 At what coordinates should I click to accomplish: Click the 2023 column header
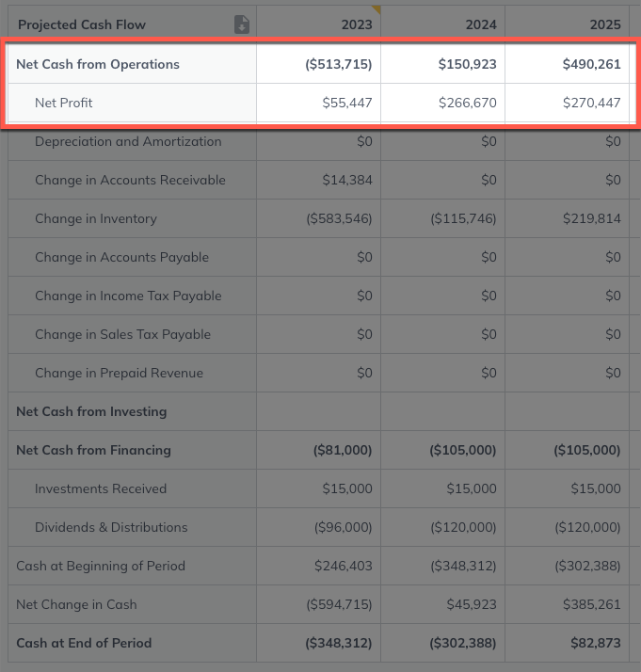click(357, 24)
